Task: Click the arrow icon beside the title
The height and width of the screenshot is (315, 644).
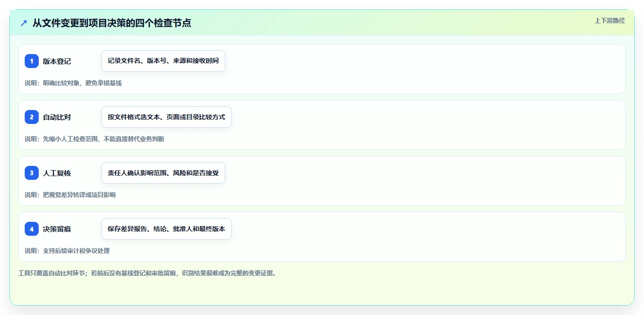Action: [x=24, y=23]
